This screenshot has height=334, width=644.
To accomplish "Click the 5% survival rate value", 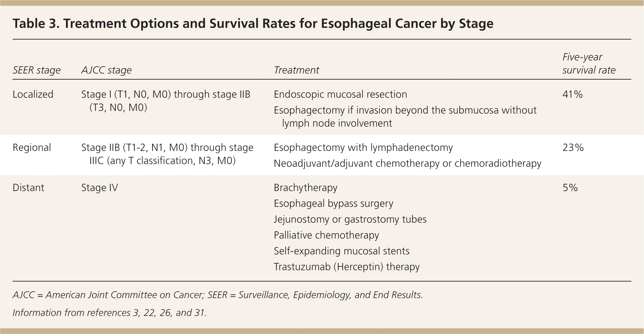I will [x=570, y=188].
